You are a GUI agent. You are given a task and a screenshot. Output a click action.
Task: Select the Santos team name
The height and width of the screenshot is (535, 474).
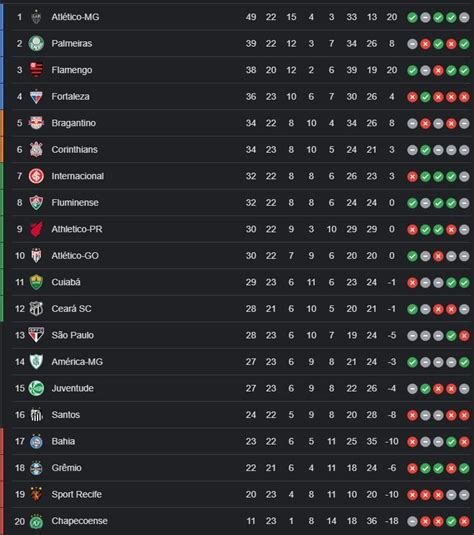click(x=66, y=415)
